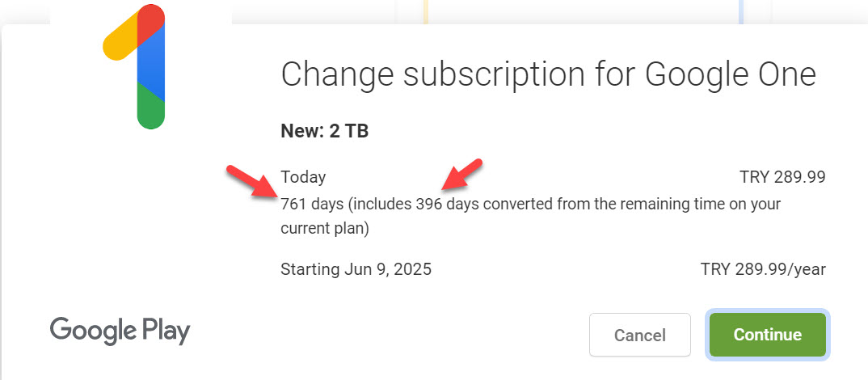The image size is (868, 380).
Task: Click red top segment of Google One logo
Action: click(152, 23)
